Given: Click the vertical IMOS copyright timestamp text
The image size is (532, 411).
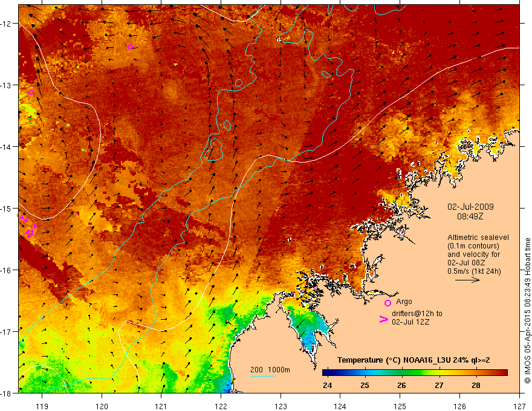Looking at the screenshot, I should click(527, 311).
